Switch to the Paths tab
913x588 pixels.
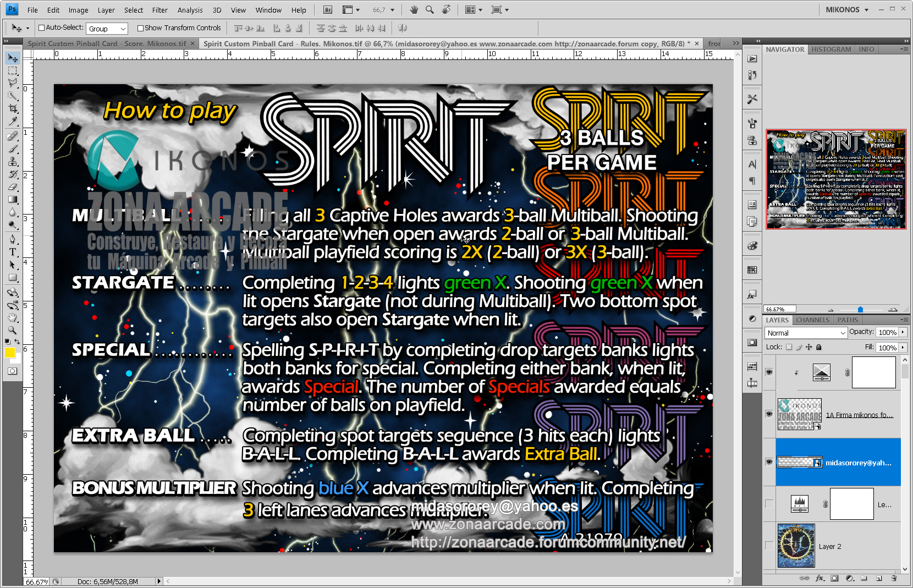(848, 320)
